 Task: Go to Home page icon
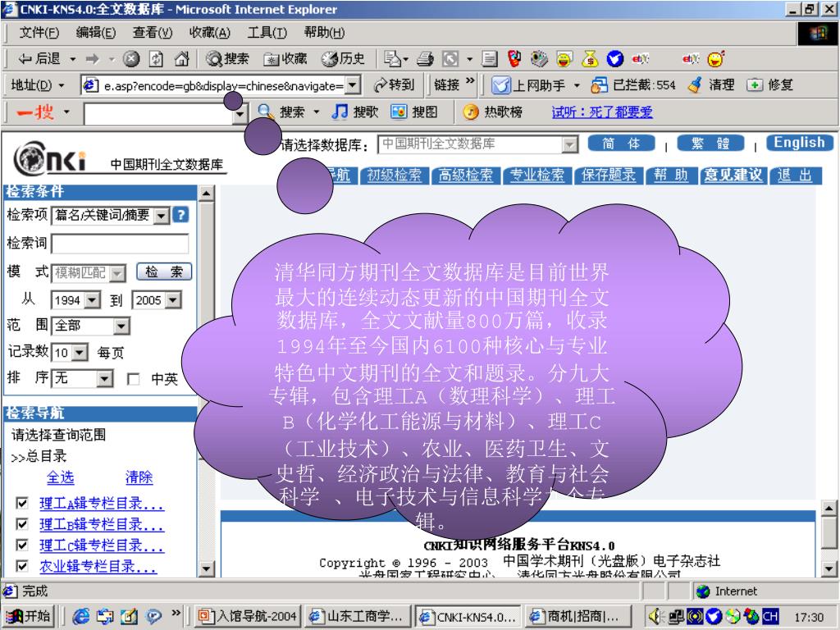coord(181,58)
